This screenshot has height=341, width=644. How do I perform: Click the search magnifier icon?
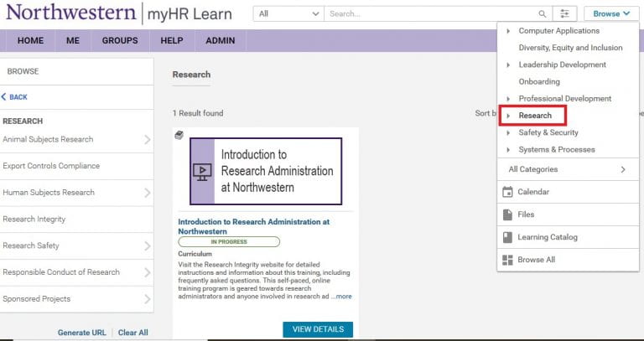(x=543, y=14)
